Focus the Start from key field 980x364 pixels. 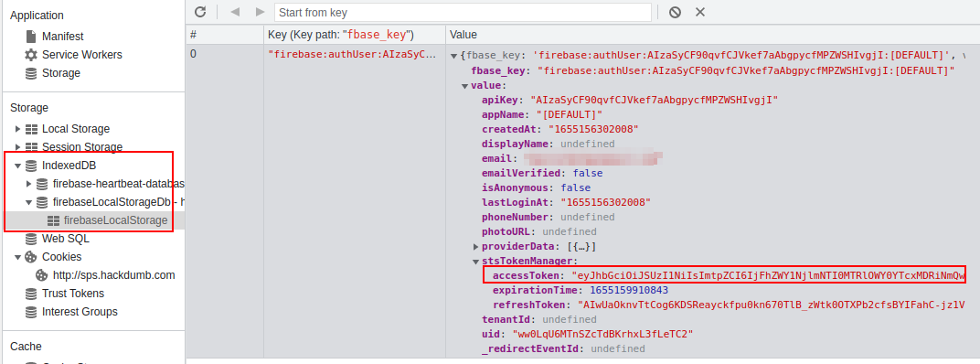463,12
